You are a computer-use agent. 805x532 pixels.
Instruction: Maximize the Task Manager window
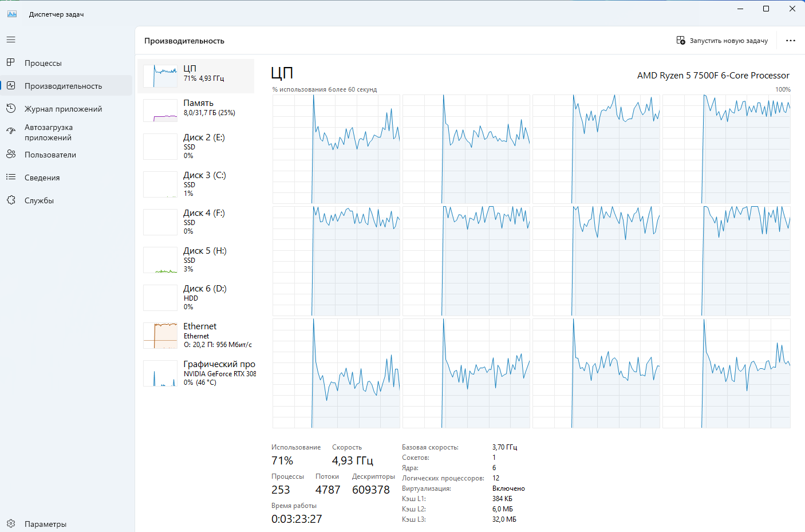point(766,9)
